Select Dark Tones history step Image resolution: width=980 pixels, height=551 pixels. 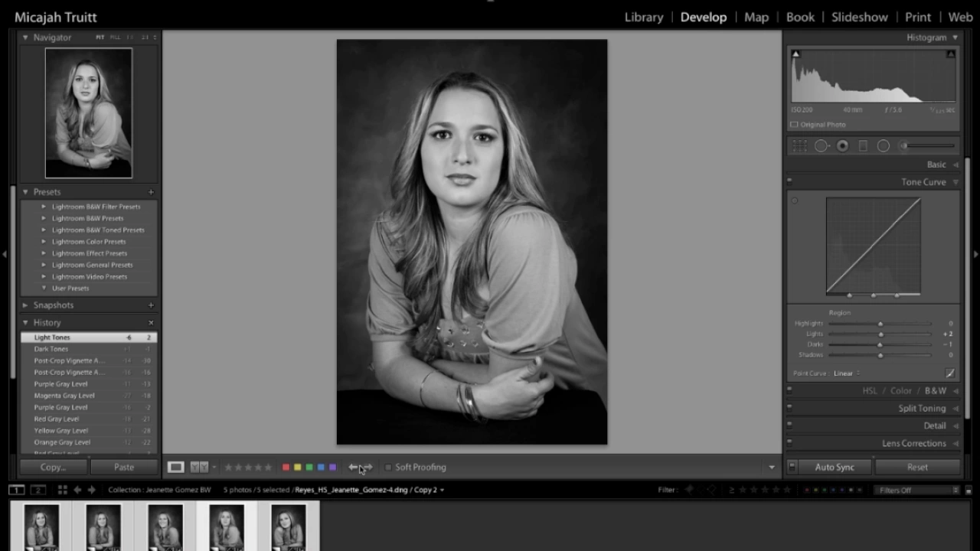(x=90, y=349)
